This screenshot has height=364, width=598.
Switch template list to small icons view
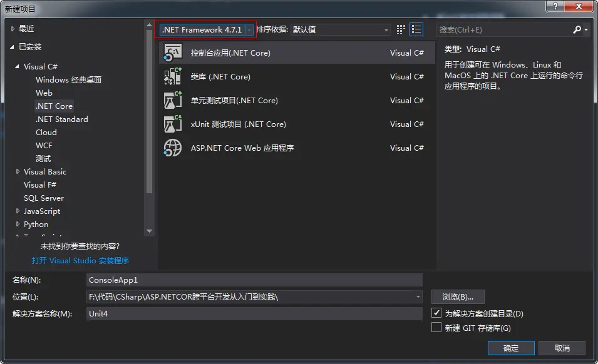click(x=401, y=29)
